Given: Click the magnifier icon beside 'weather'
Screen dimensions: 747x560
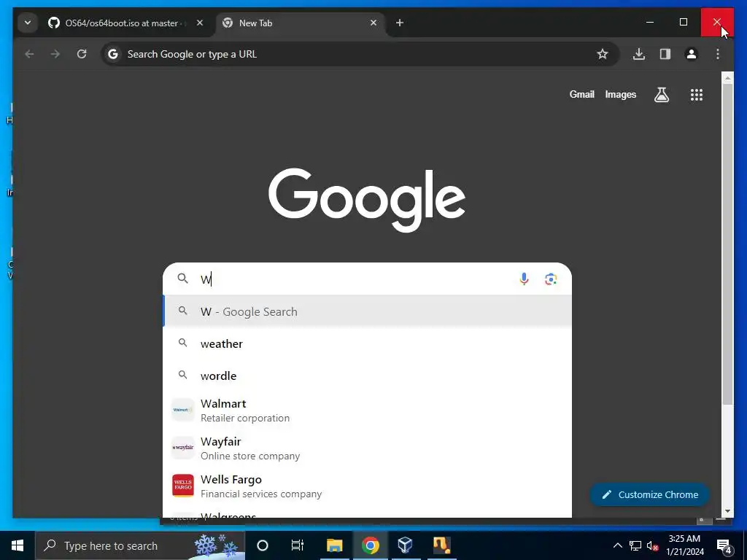Looking at the screenshot, I should point(182,343).
